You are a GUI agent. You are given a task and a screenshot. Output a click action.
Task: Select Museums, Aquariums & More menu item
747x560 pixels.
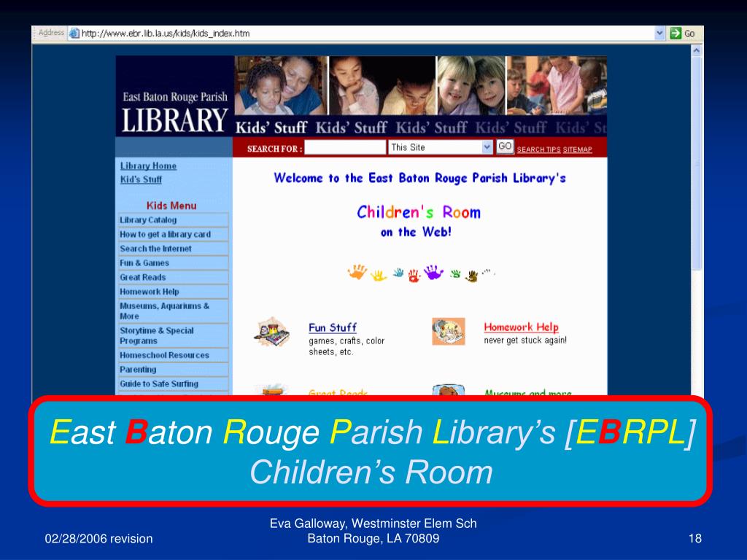pos(174,311)
